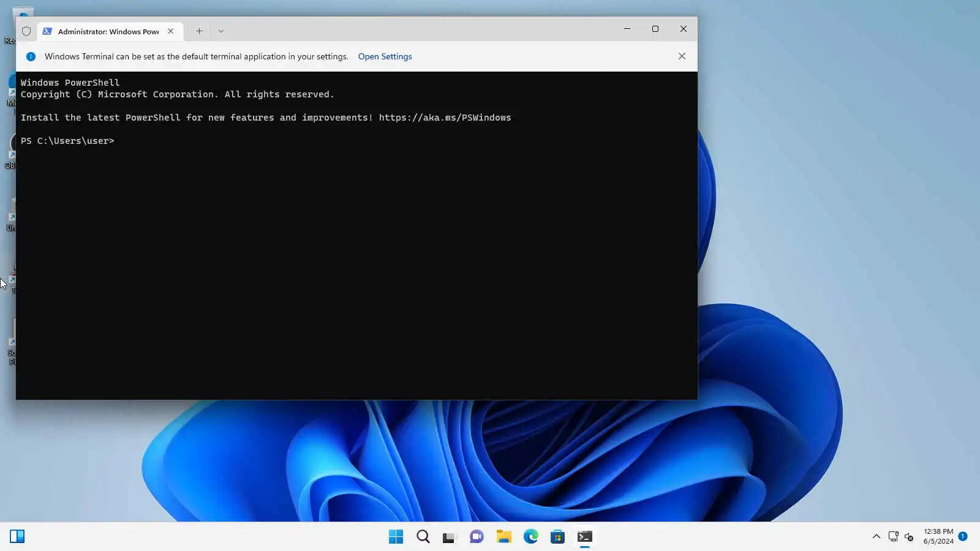980x551 pixels.
Task: Open network status icon in system tray
Action: coord(894,537)
